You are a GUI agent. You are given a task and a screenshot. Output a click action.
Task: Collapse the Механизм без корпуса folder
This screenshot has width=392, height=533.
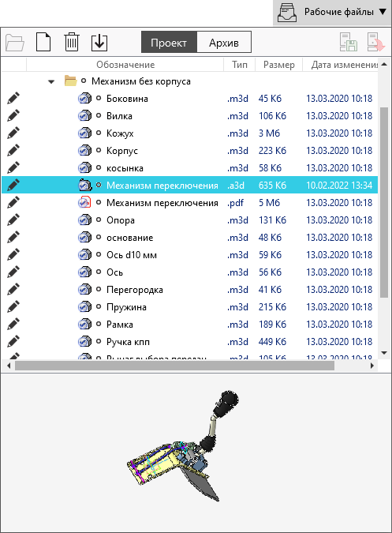[51, 81]
